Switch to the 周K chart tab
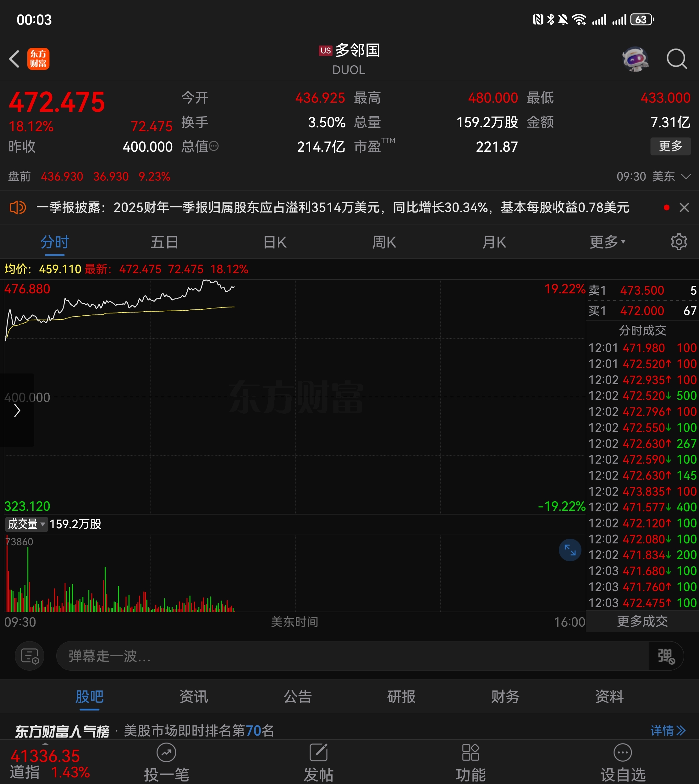The height and width of the screenshot is (784, 699). (x=384, y=242)
